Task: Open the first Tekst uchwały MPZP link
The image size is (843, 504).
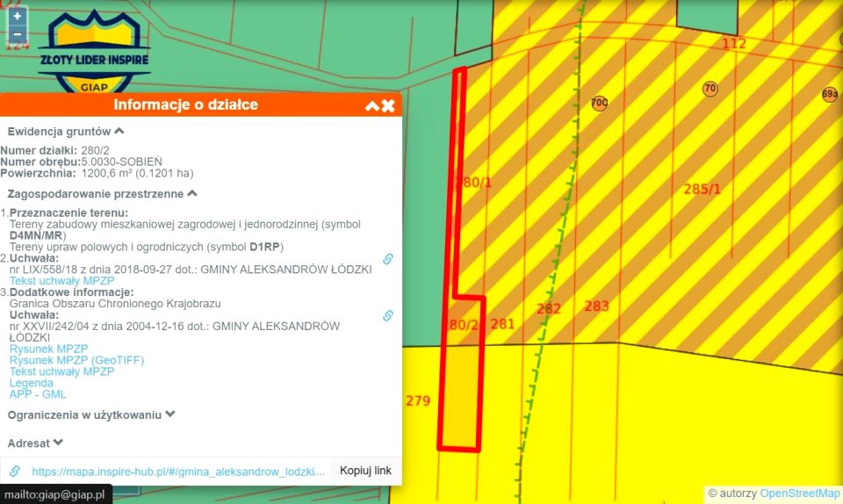Action: [x=61, y=281]
